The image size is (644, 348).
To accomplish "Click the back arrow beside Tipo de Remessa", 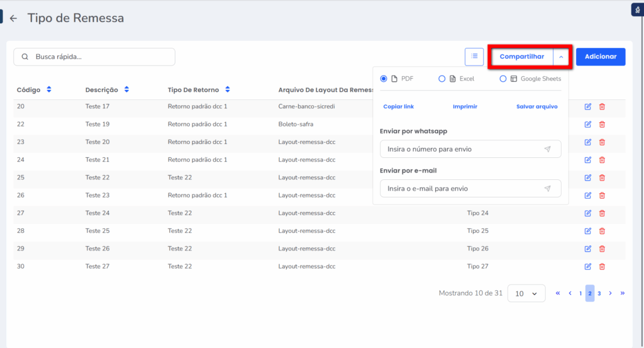I will [13, 19].
